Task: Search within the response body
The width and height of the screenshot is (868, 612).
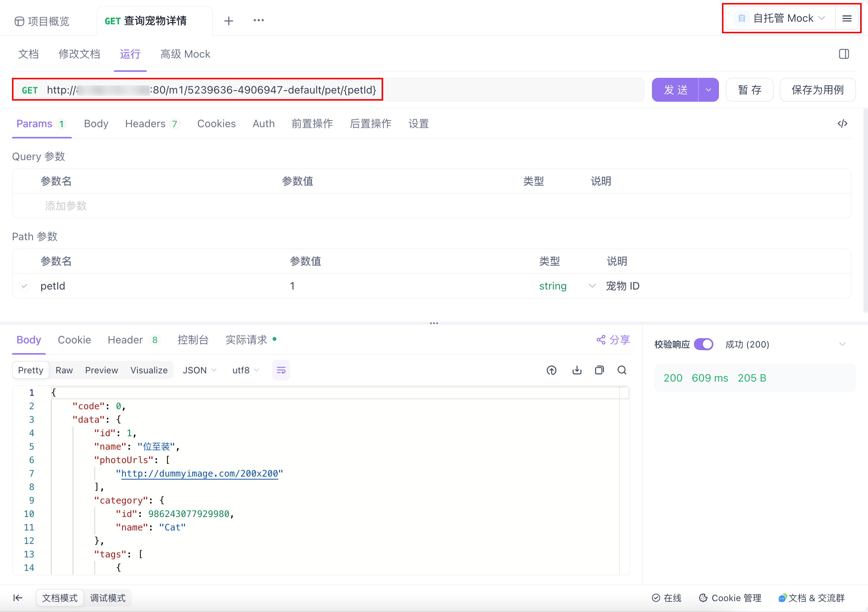Action: (x=622, y=370)
